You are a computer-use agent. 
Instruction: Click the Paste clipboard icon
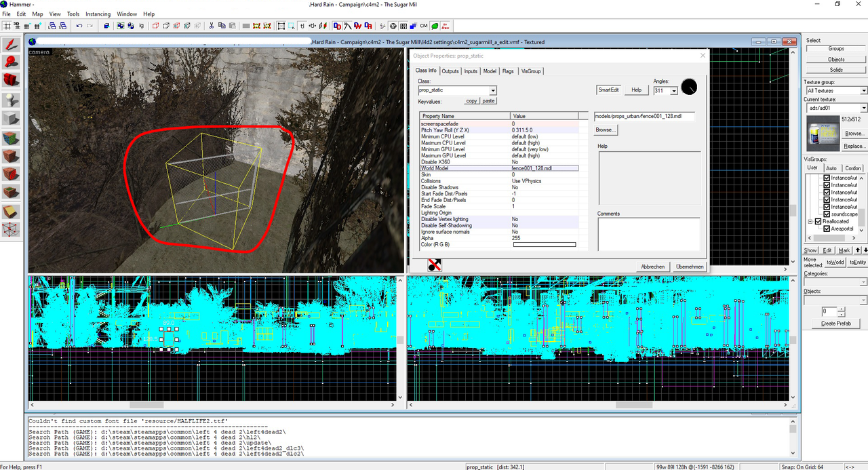point(233,26)
